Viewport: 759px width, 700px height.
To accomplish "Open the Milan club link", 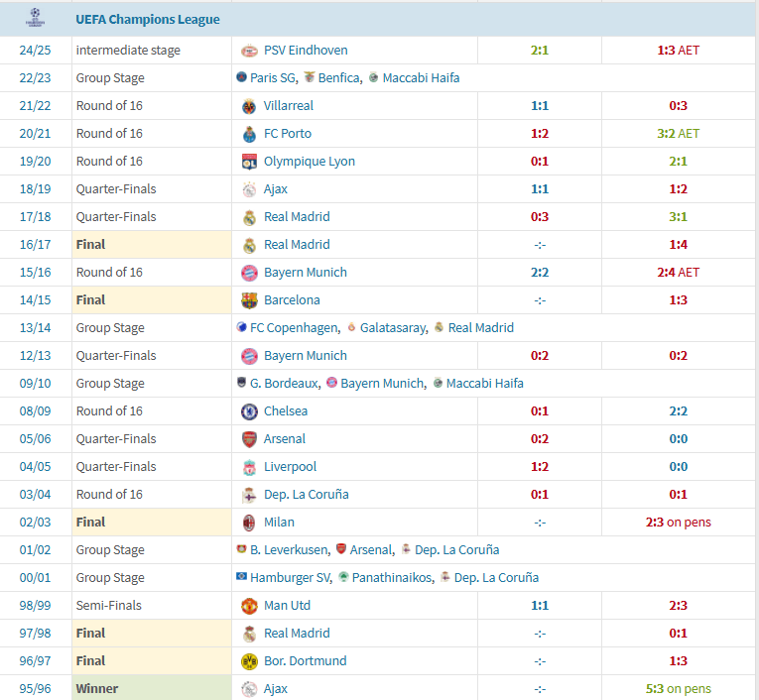I will [279, 522].
